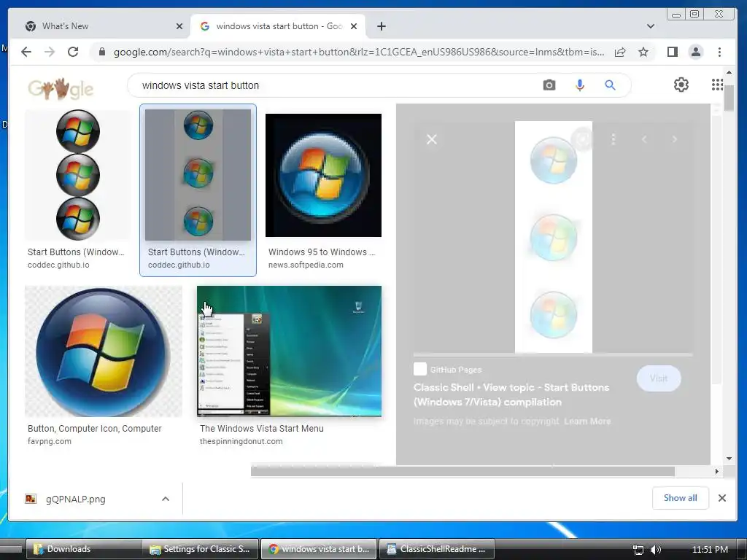Image resolution: width=747 pixels, height=560 pixels.
Task: Close the image preview panel
Action: [x=432, y=139]
